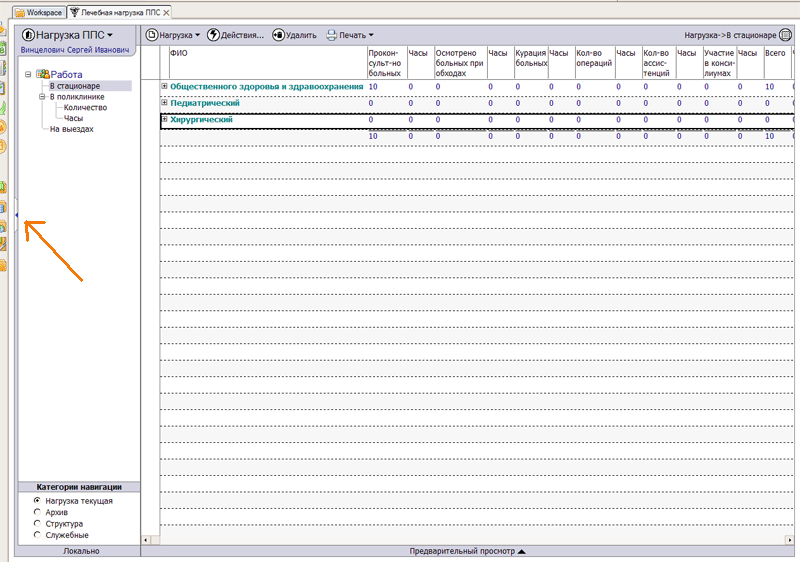Expand the Педиатрический row
Viewport: 800px width, 562px height.
tap(165, 103)
